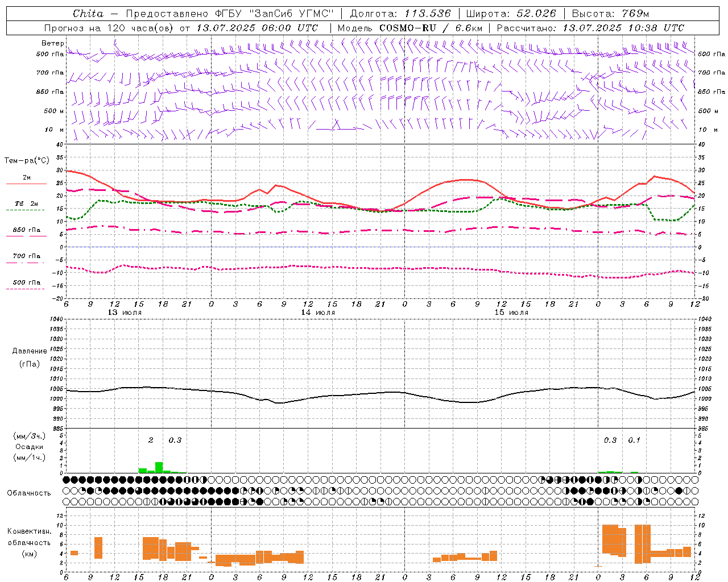Click the Облачность cloud cover label
This screenshot has width=728, height=582.
coord(29,493)
